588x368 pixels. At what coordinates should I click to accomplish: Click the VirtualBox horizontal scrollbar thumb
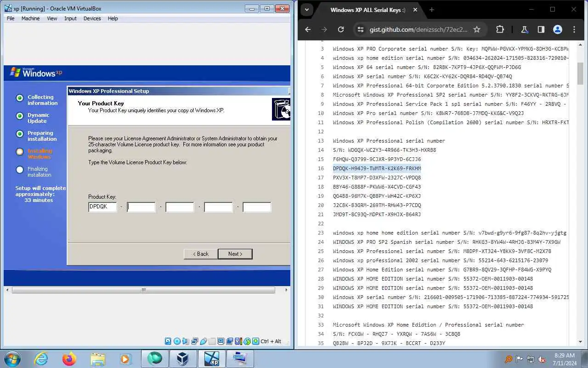point(143,290)
